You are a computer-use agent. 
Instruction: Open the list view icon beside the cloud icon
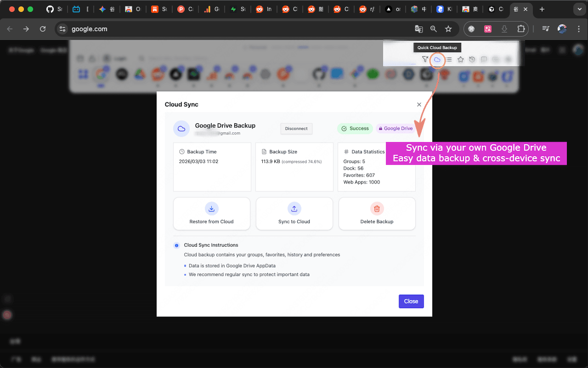(x=449, y=59)
